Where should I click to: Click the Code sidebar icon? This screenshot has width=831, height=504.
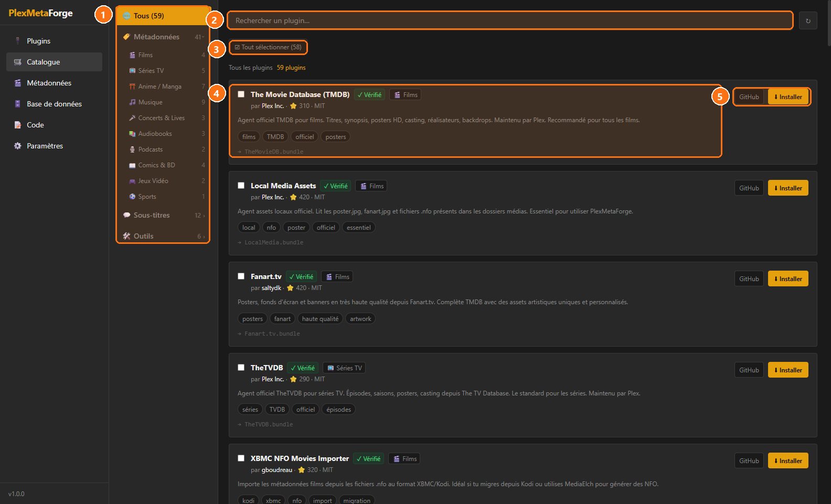pos(18,125)
